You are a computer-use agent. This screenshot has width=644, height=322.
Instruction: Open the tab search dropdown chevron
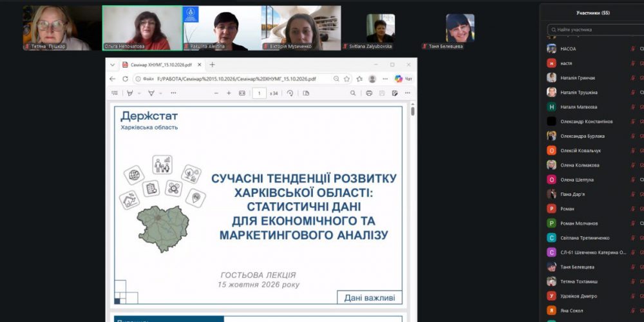(113, 65)
